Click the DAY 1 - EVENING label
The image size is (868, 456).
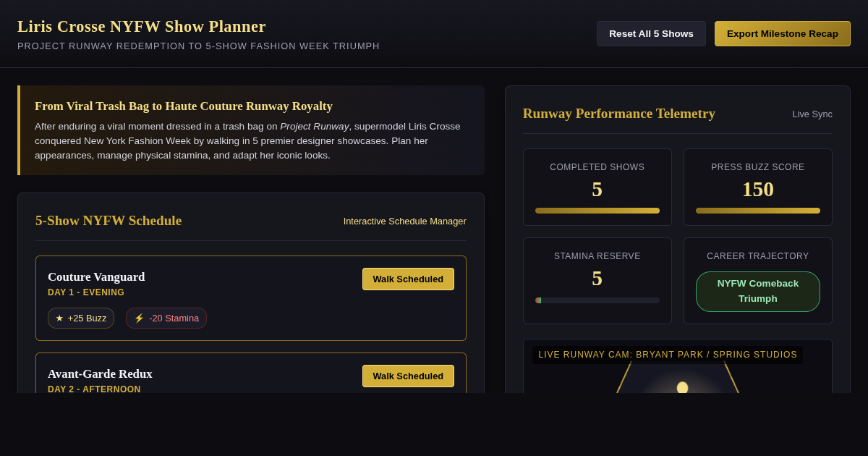click(86, 292)
